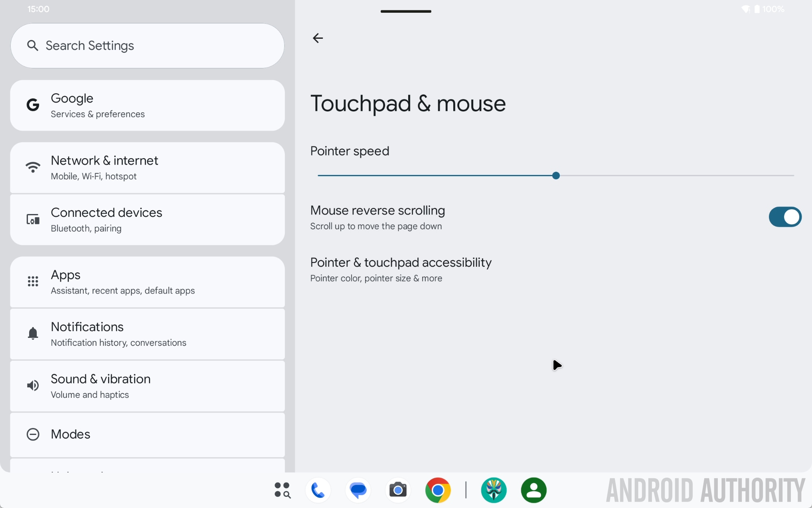Disable Mouse reverse scrolling switch
Image resolution: width=812 pixels, height=508 pixels.
[x=785, y=217]
